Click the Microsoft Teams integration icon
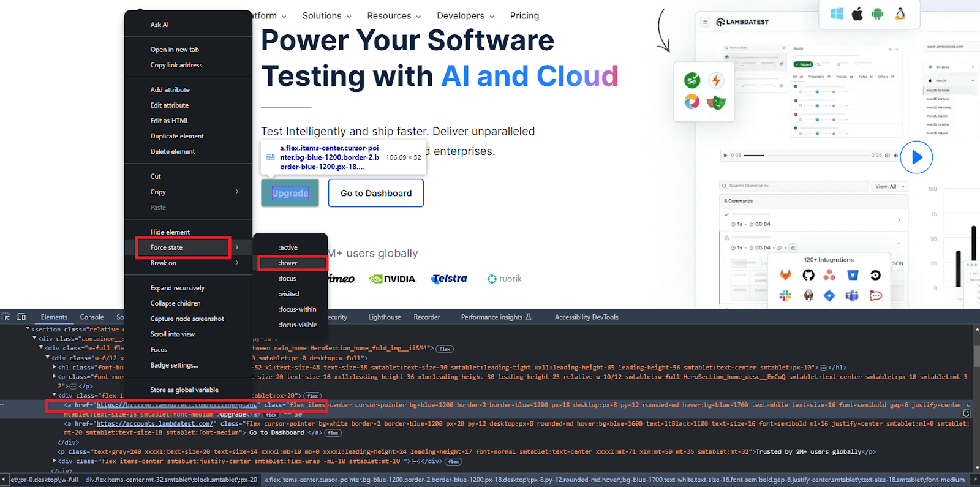The image size is (980, 487). tap(852, 296)
